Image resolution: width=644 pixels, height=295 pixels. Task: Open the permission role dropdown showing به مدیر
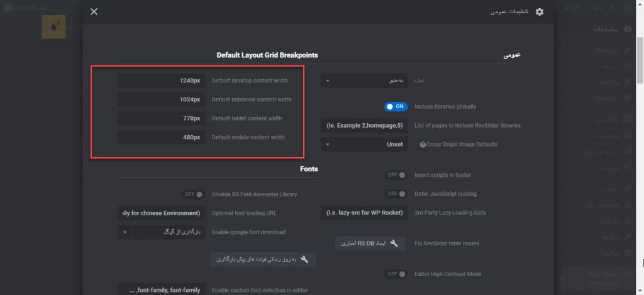pyautogui.click(x=364, y=81)
